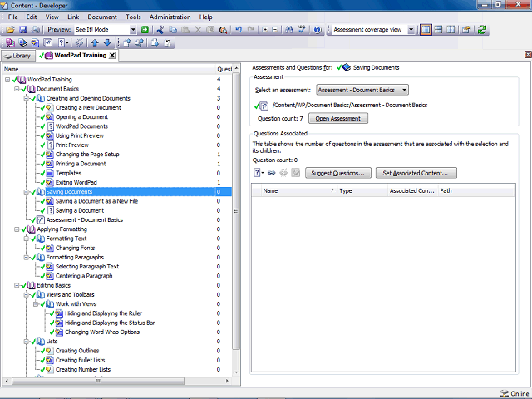Open the Assessment coverage view dropdown
Viewport: 532px width, 399px height.
pos(411,30)
